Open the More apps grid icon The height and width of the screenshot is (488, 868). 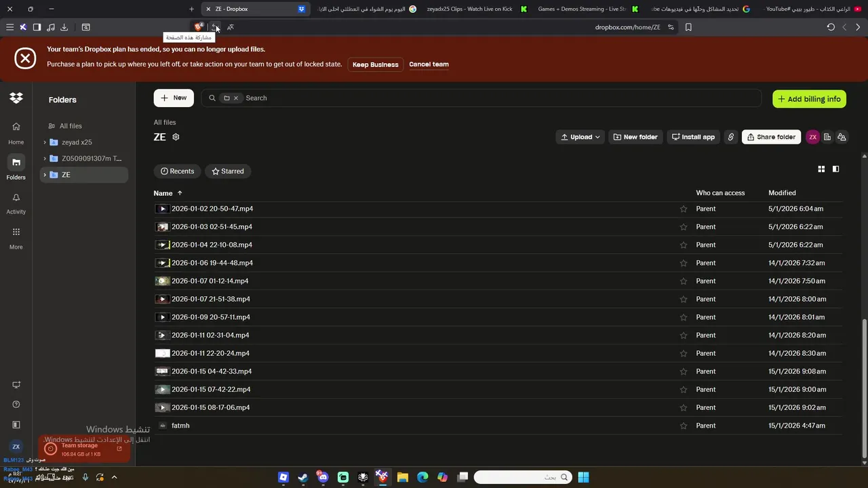coord(16,237)
